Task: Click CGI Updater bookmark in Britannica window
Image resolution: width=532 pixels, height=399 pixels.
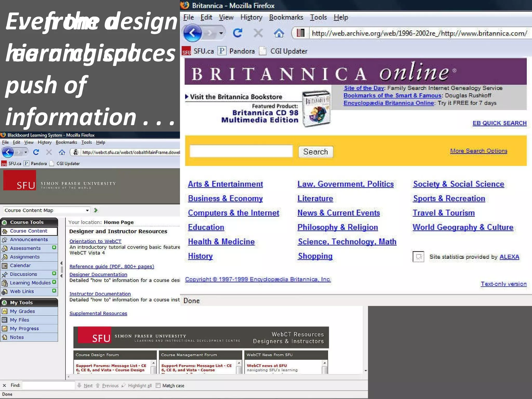Action: (283, 51)
